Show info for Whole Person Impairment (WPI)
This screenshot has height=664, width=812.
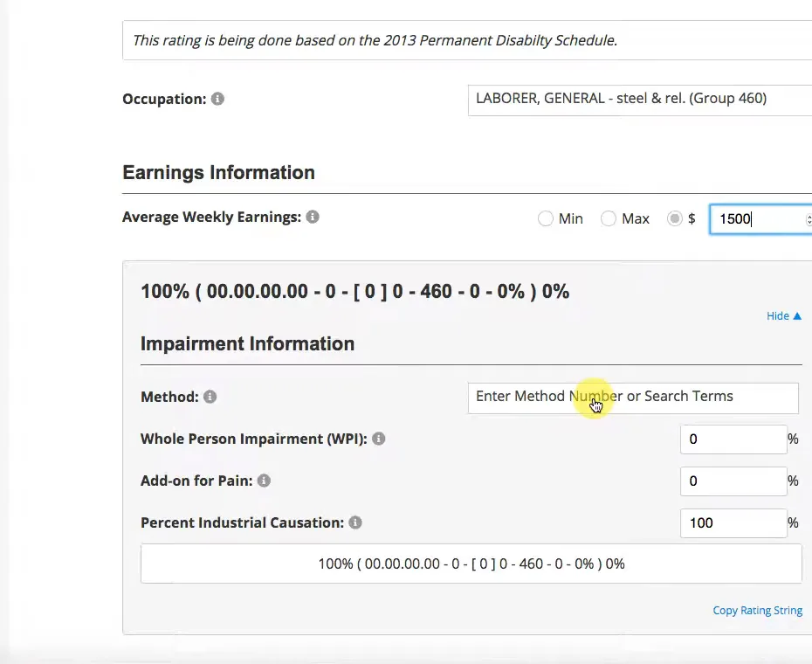pos(379,439)
